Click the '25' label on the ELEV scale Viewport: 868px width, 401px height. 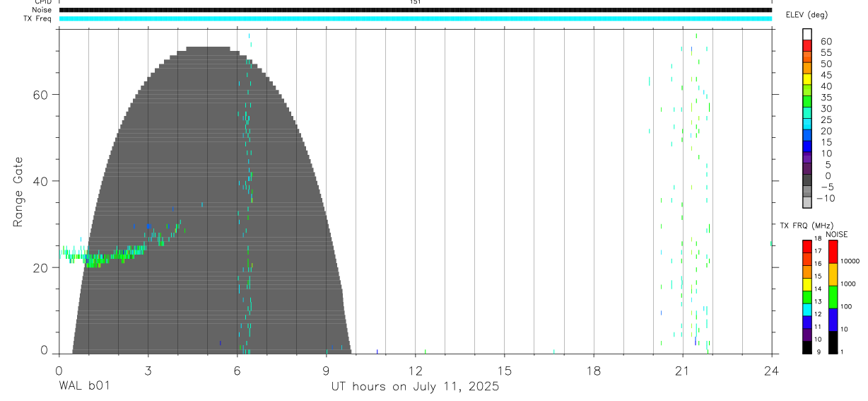(826, 120)
